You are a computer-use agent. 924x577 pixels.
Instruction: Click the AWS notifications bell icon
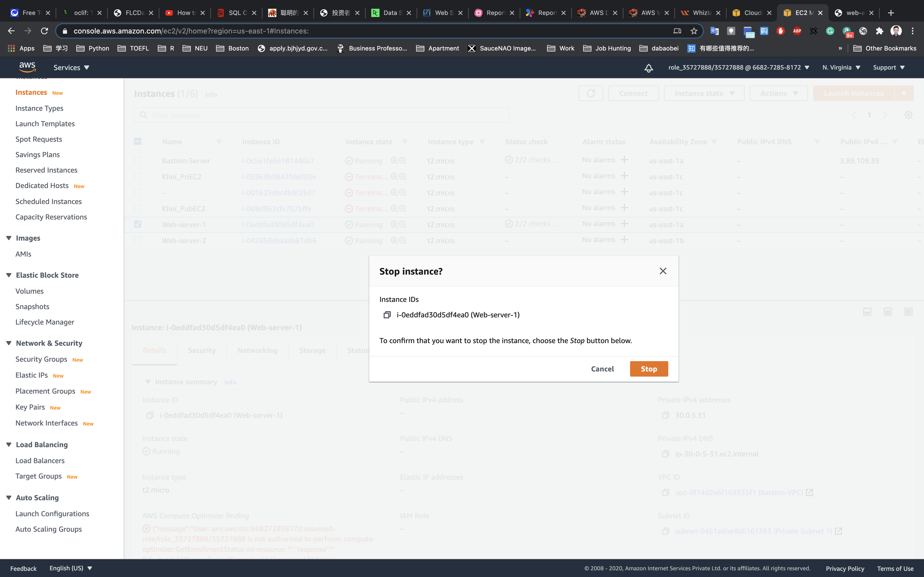pos(648,68)
